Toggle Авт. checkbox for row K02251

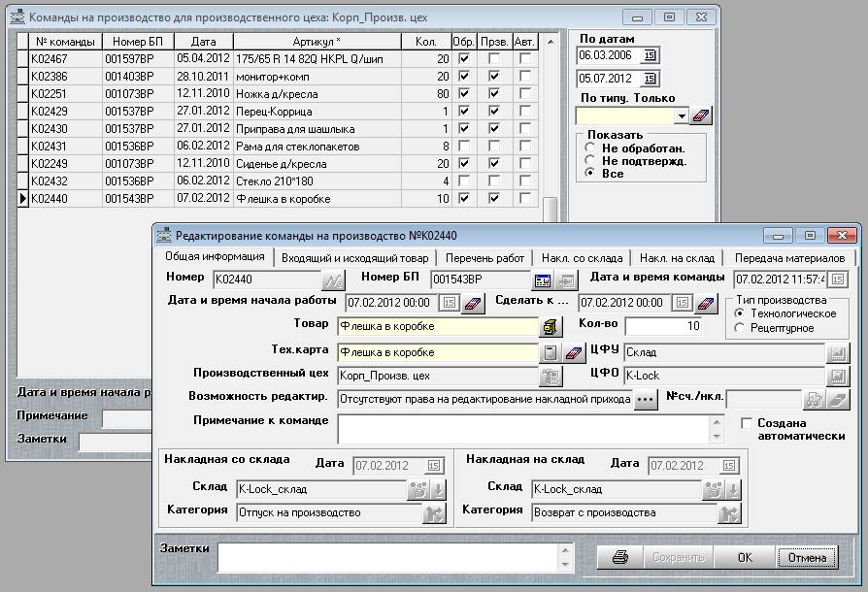[x=525, y=93]
